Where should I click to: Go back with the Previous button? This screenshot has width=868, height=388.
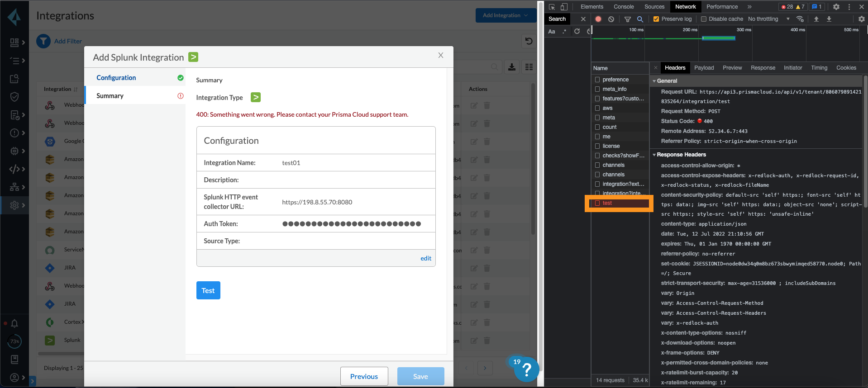tap(364, 376)
